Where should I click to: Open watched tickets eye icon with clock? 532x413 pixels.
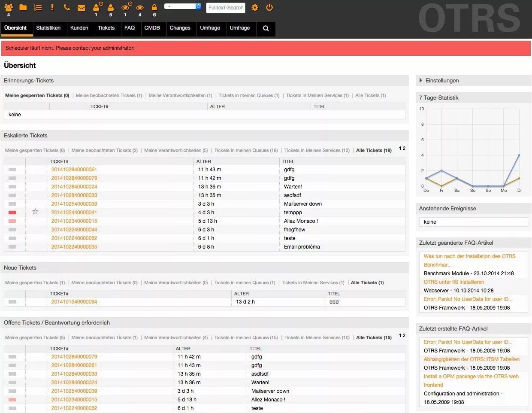[x=126, y=6]
